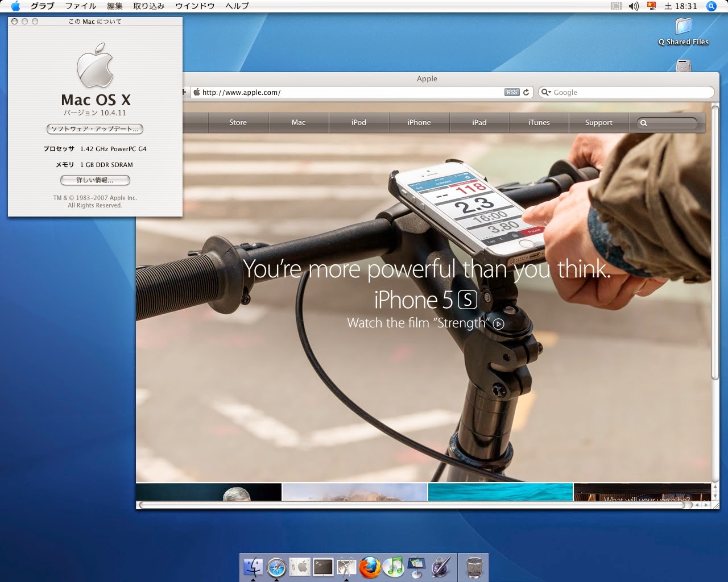The image size is (728, 582).
Task: Open Finder from the Dock
Action: [253, 567]
